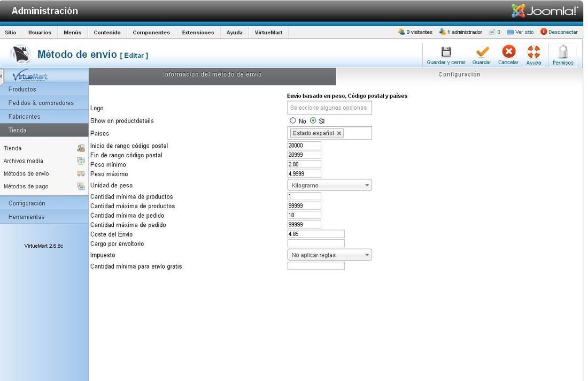Open the Unidad de peso Kilogramo dropdown
This screenshot has height=381, width=588.
coord(329,185)
